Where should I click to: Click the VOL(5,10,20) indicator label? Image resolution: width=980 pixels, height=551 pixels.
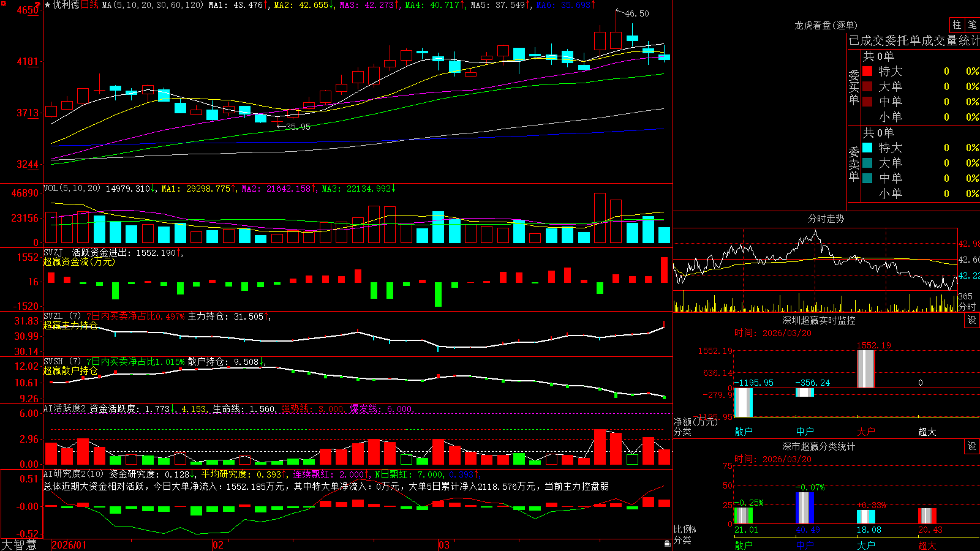(x=72, y=189)
